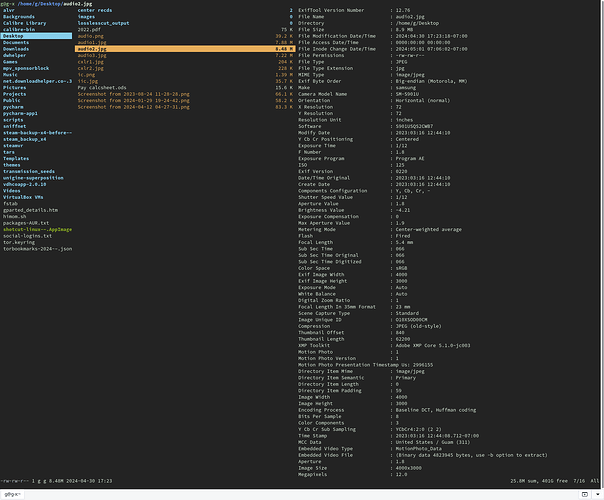Image resolution: width=604 pixels, height=500 pixels.
Task: Click the Embedded Video File preview line
Action: click(423, 455)
